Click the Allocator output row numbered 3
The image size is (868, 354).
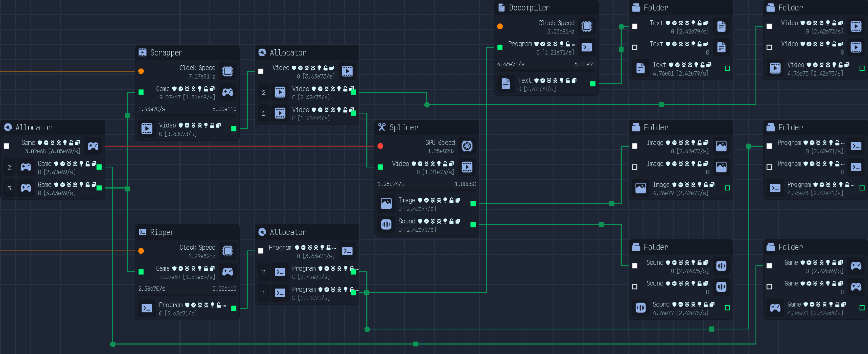(52, 188)
